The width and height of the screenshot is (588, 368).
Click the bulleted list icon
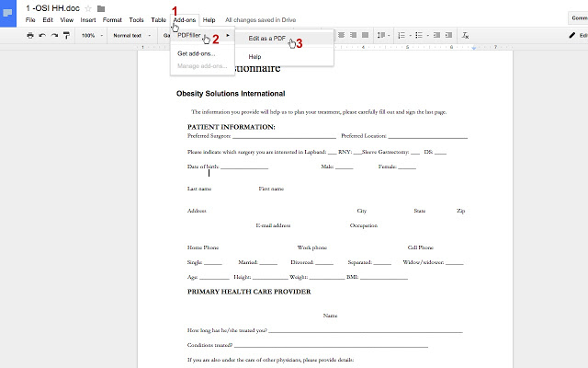click(x=419, y=35)
